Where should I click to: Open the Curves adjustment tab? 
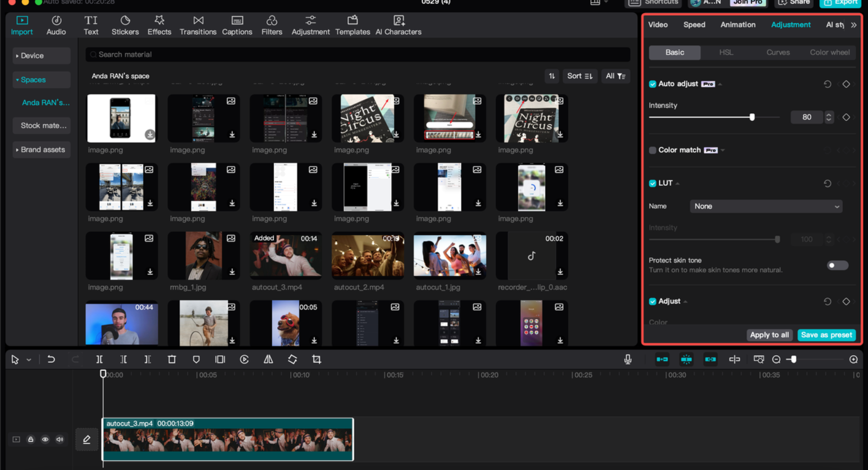coord(777,53)
